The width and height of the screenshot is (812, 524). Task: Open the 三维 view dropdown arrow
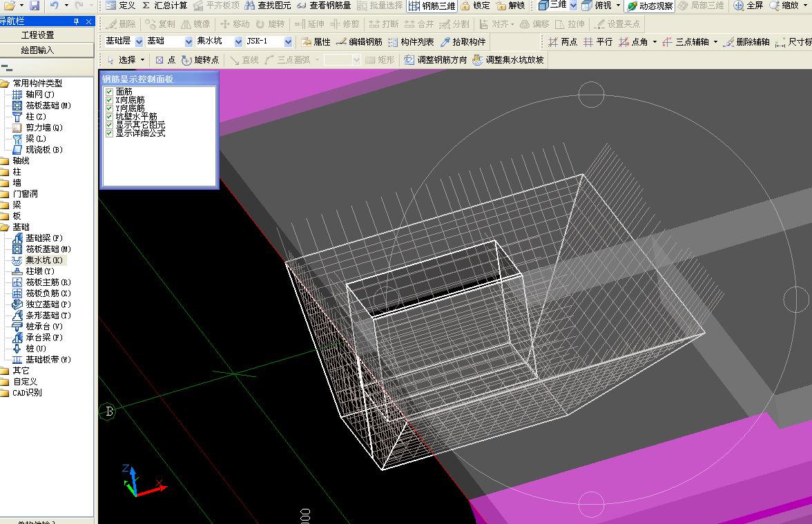(x=573, y=6)
